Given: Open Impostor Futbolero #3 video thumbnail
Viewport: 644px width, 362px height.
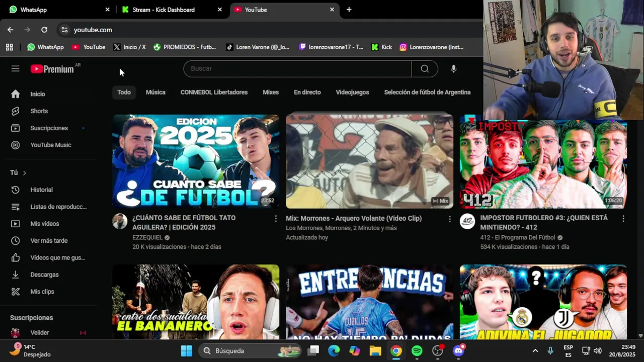Looking at the screenshot, I should pos(543,164).
